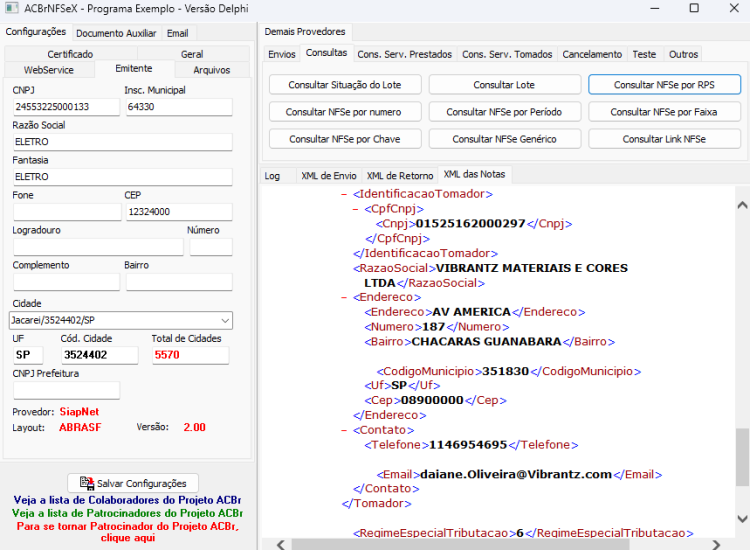Open the WebService tab
The height and width of the screenshot is (550, 750).
tap(49, 70)
